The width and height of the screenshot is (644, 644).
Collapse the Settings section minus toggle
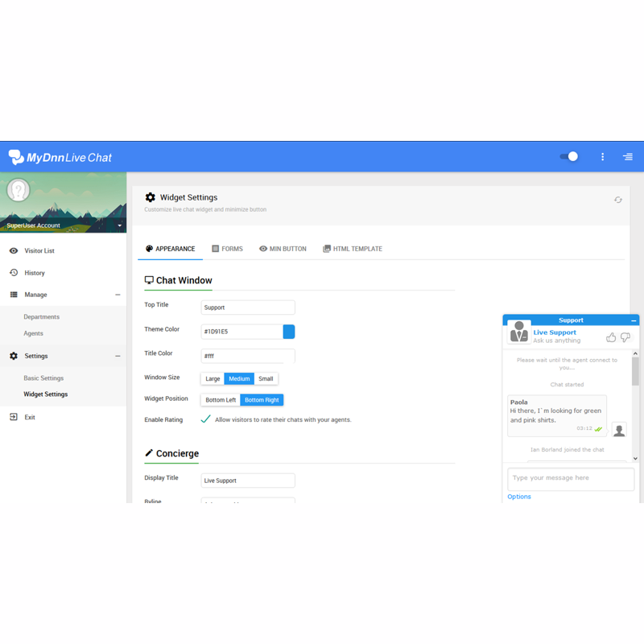tap(118, 356)
